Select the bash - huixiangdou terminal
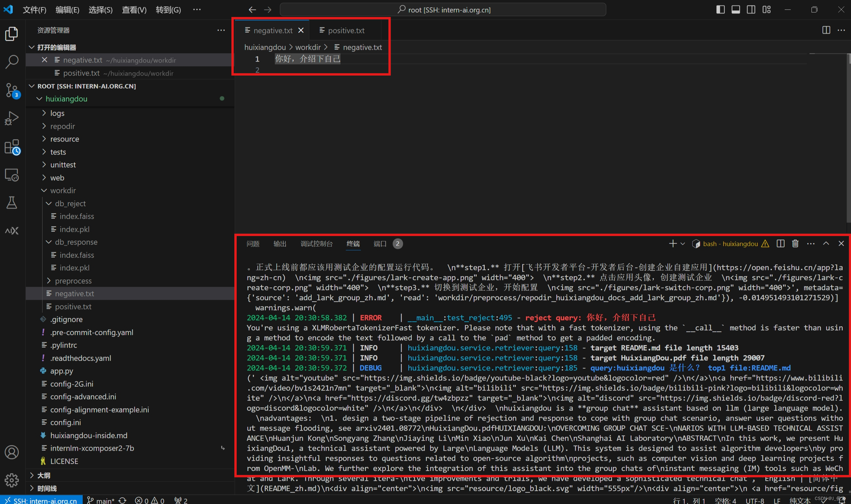Image resolution: width=851 pixels, height=504 pixels. click(730, 244)
